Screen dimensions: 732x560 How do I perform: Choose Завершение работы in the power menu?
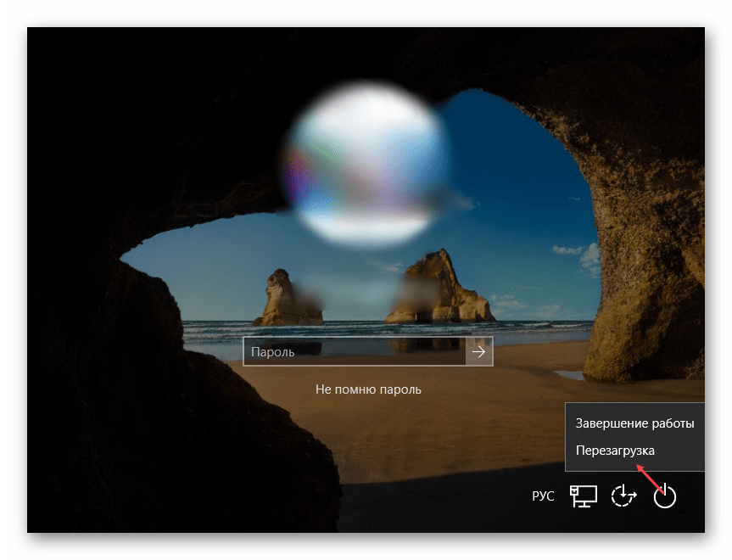(634, 423)
